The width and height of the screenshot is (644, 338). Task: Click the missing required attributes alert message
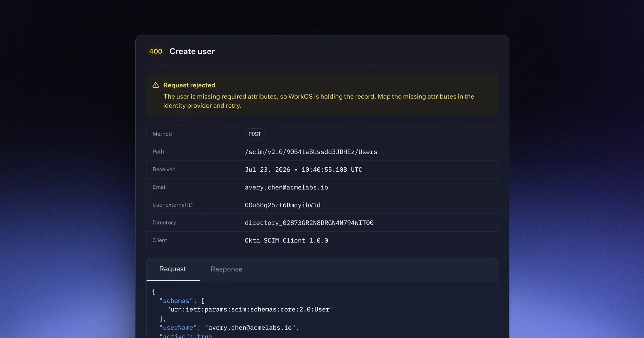coord(318,101)
